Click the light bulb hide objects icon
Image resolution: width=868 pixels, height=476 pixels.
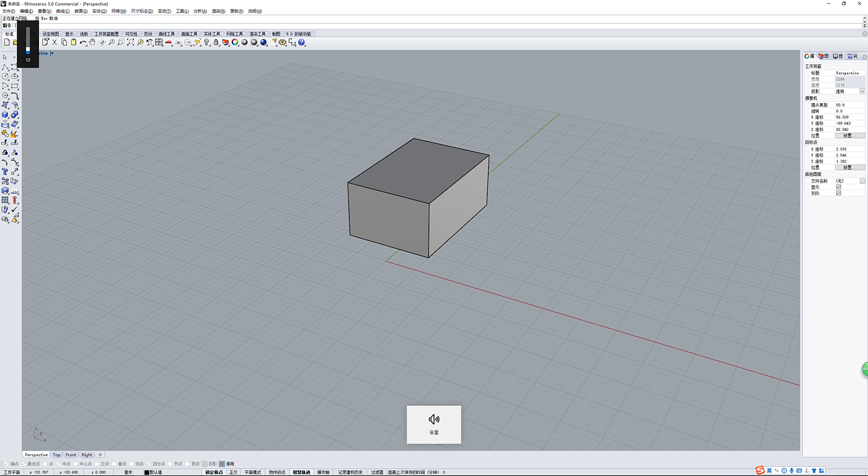(x=206, y=42)
